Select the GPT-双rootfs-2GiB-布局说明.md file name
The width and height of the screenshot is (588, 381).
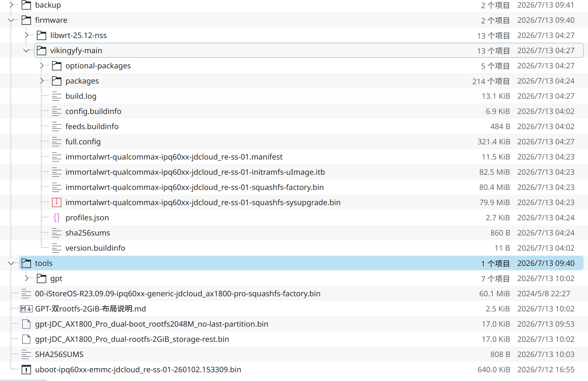(x=90, y=309)
